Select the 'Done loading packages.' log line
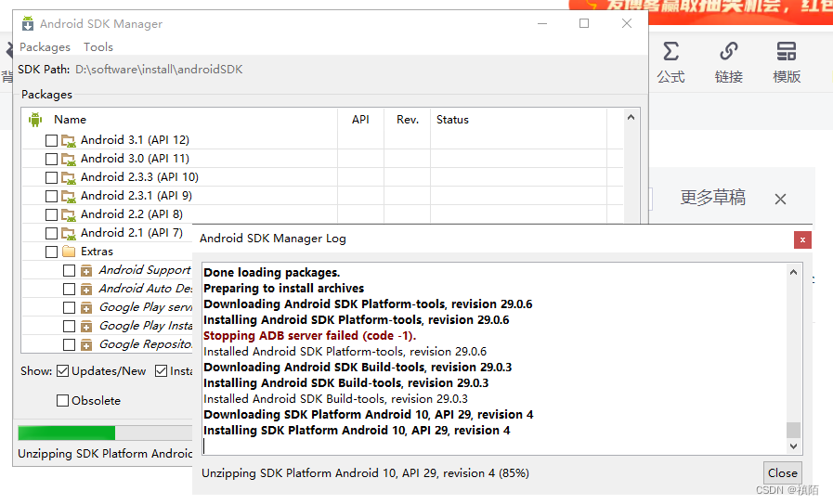This screenshot has width=833, height=504. pos(271,273)
